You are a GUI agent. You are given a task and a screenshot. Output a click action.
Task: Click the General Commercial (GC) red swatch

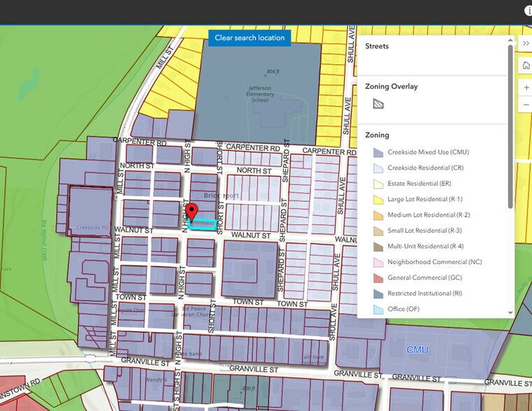[x=378, y=278]
